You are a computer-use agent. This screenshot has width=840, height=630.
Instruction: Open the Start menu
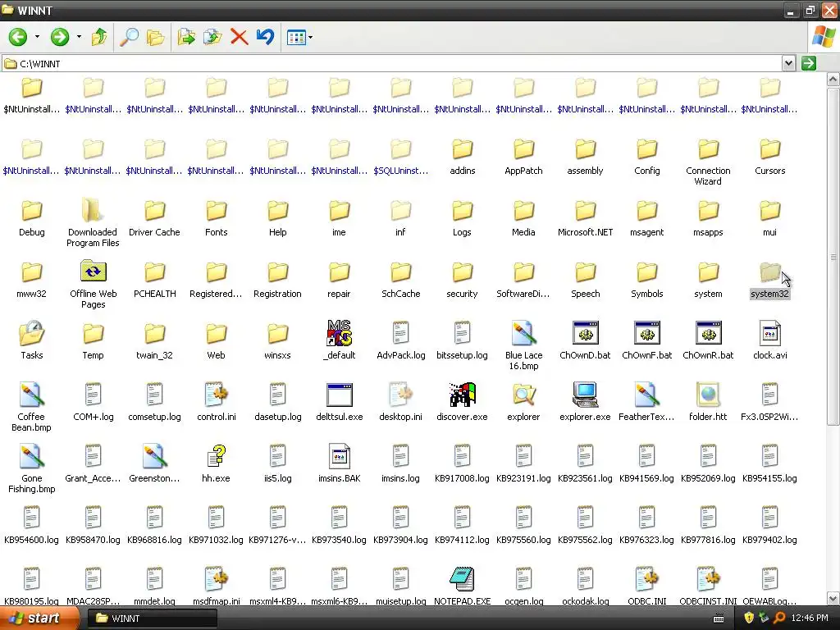(x=39, y=619)
